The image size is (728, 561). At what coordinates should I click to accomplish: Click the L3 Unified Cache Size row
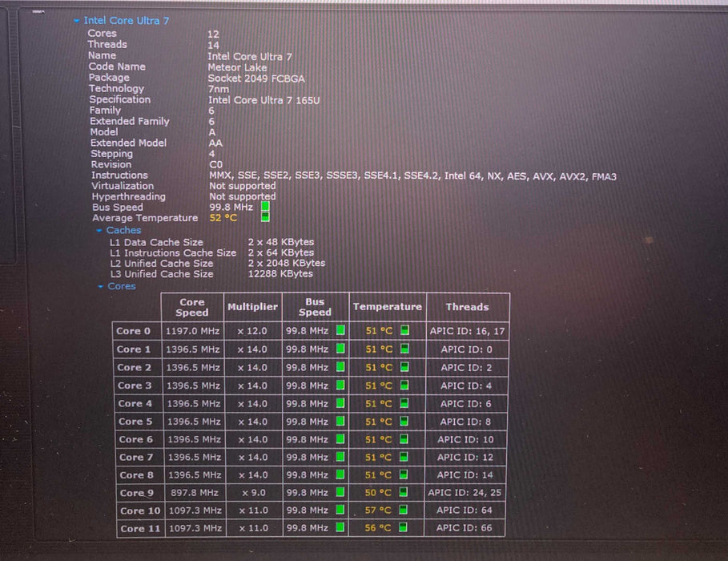click(x=211, y=274)
